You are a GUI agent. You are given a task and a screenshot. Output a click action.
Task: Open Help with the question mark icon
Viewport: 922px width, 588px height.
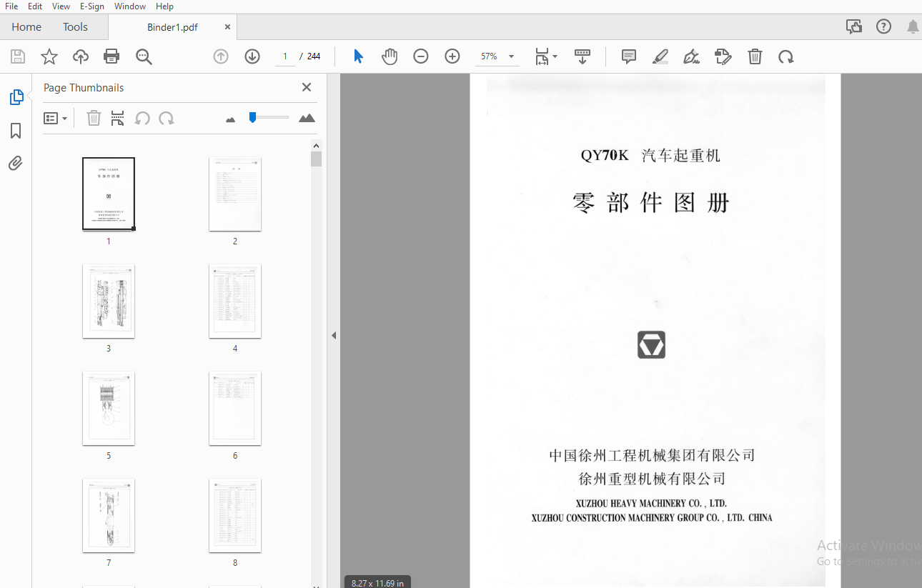(884, 27)
